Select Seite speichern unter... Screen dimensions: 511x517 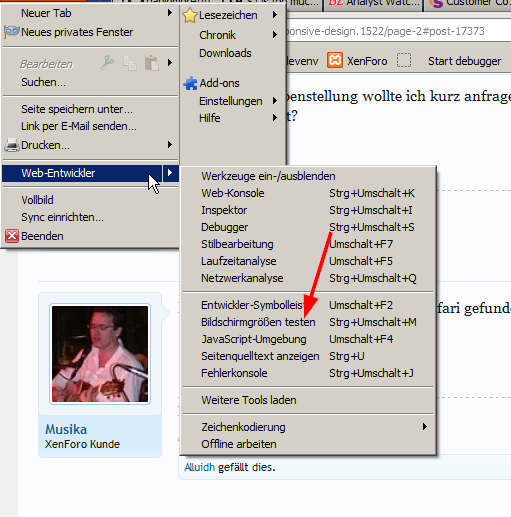tap(90, 109)
